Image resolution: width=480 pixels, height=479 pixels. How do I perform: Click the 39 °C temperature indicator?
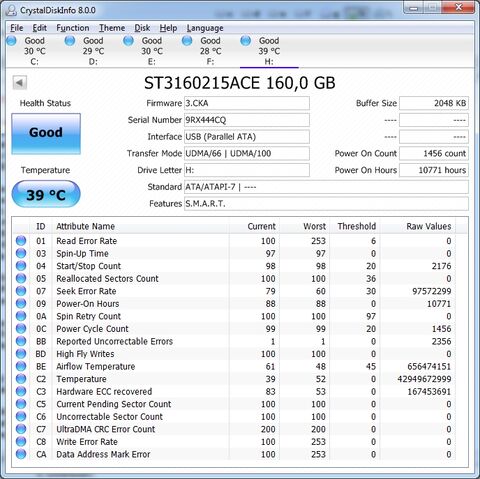click(46, 194)
